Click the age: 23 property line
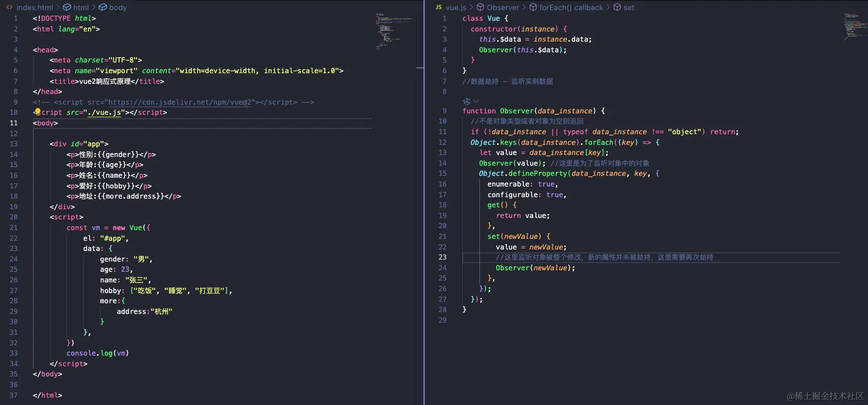This screenshot has height=405, width=868. point(116,269)
